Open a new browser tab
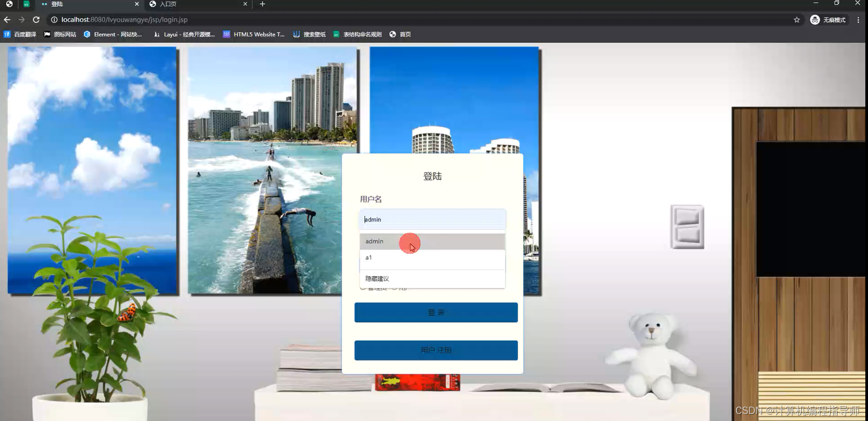 (262, 4)
